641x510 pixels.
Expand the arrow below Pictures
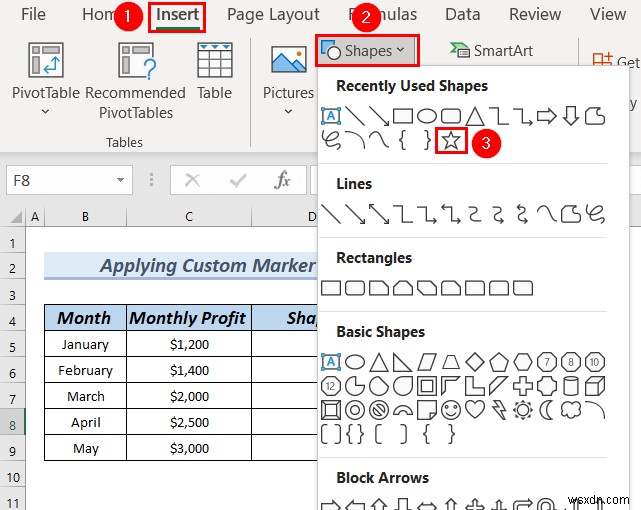[288, 111]
